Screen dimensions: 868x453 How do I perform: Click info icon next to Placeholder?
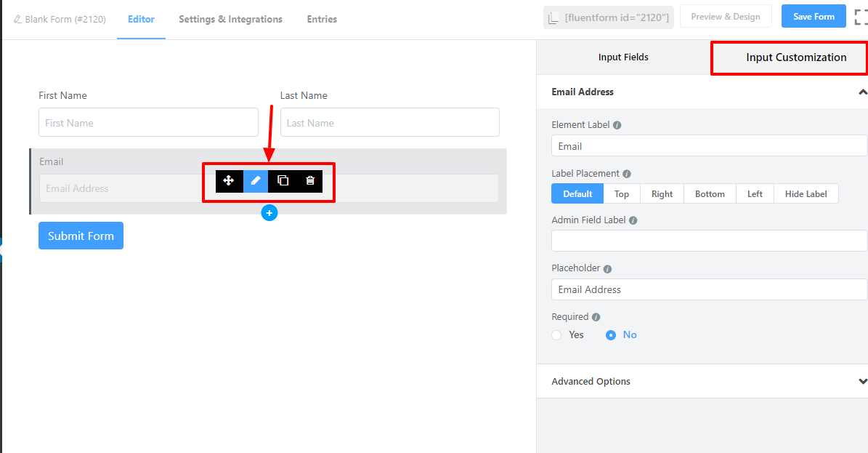[607, 269]
